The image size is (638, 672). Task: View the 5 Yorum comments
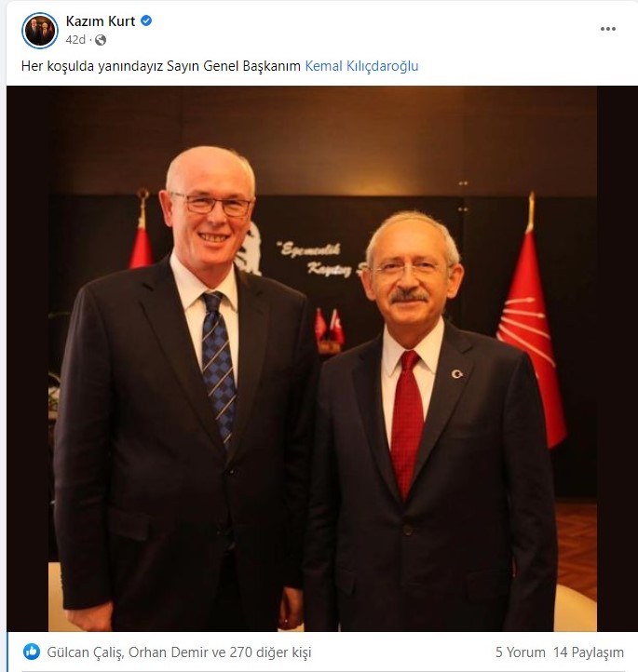(521, 652)
